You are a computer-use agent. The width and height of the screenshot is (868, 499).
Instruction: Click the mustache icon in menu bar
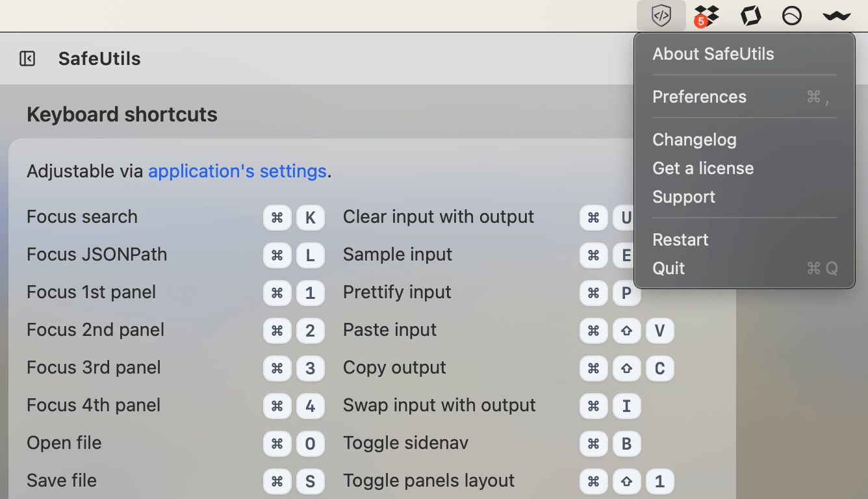pos(836,16)
